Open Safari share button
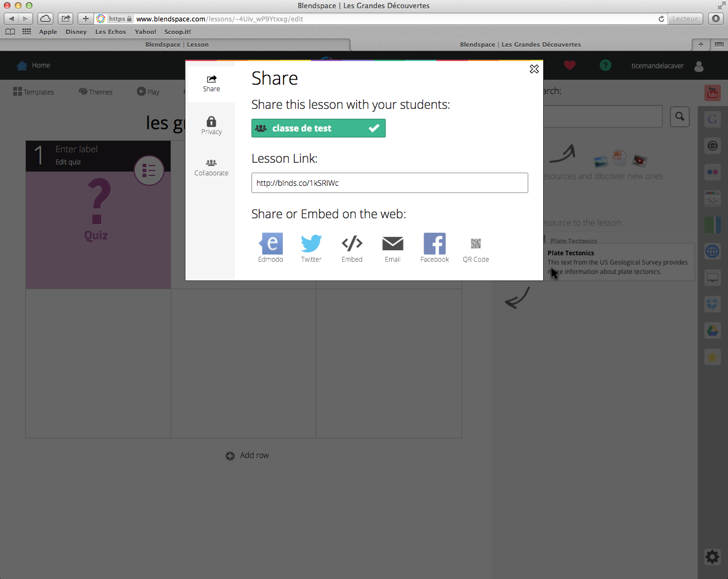Image resolution: width=728 pixels, height=579 pixels. pos(65,19)
